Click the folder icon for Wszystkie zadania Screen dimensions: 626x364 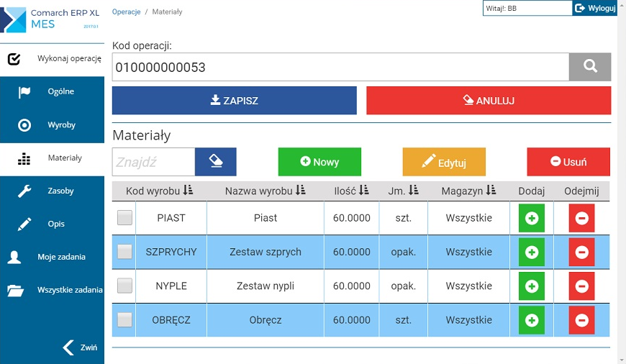tap(16, 290)
